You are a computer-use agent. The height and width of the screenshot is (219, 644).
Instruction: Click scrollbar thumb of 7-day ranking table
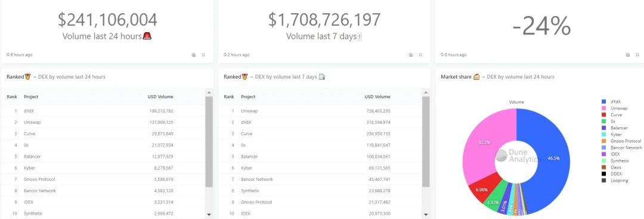click(426, 142)
